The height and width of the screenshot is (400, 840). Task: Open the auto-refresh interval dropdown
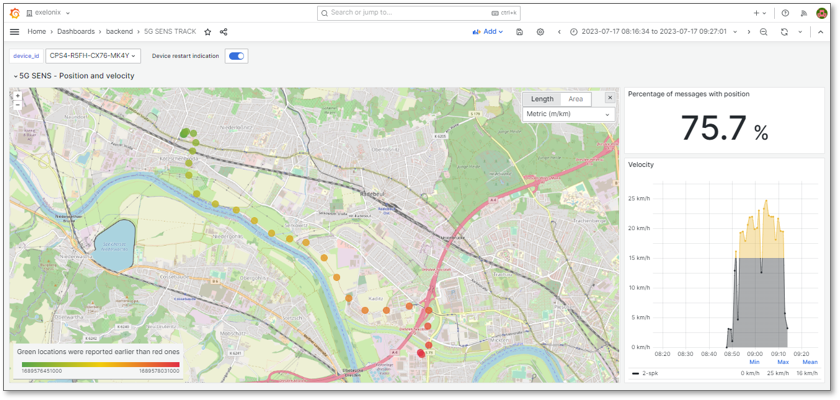800,32
